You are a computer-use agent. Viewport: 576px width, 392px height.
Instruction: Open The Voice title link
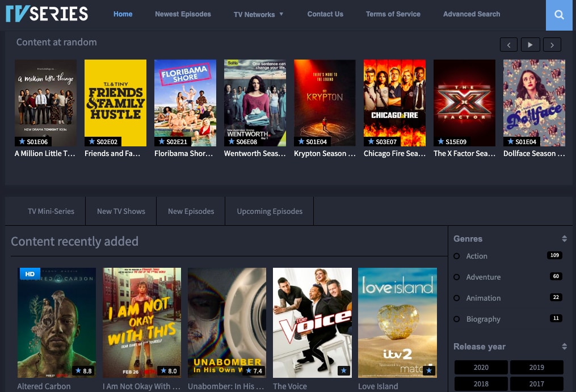290,386
